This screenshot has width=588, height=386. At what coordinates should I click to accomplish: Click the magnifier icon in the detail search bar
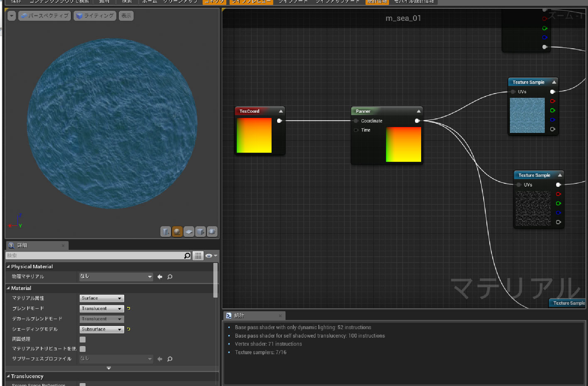pyautogui.click(x=187, y=256)
